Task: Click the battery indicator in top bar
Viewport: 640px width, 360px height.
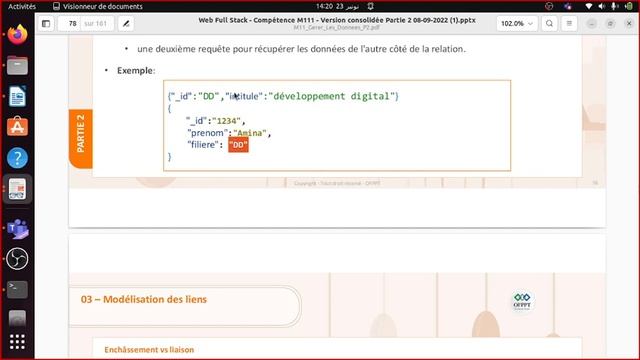Action: (x=629, y=6)
